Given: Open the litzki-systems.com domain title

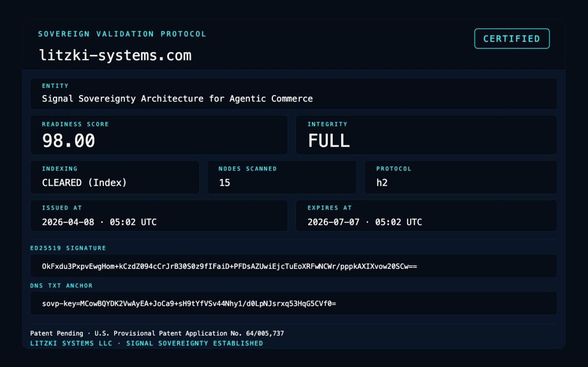Looking at the screenshot, I should tap(115, 55).
